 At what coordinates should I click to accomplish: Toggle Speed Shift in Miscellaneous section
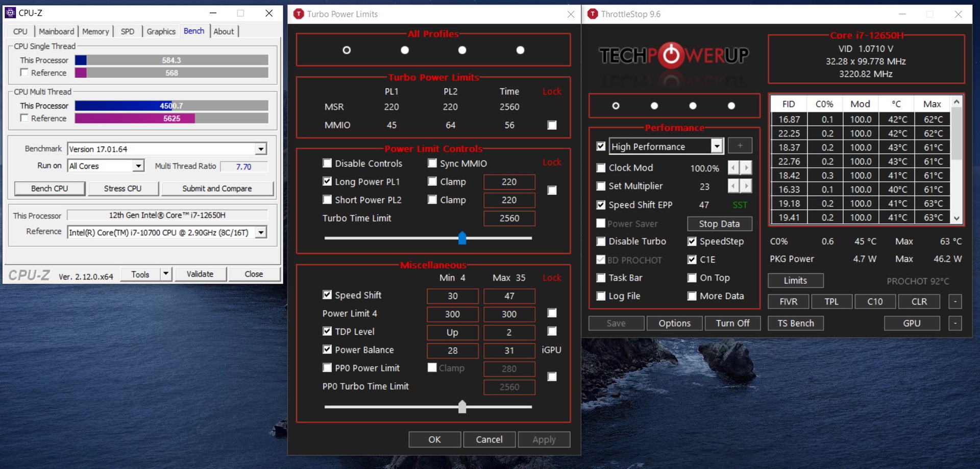tap(327, 295)
